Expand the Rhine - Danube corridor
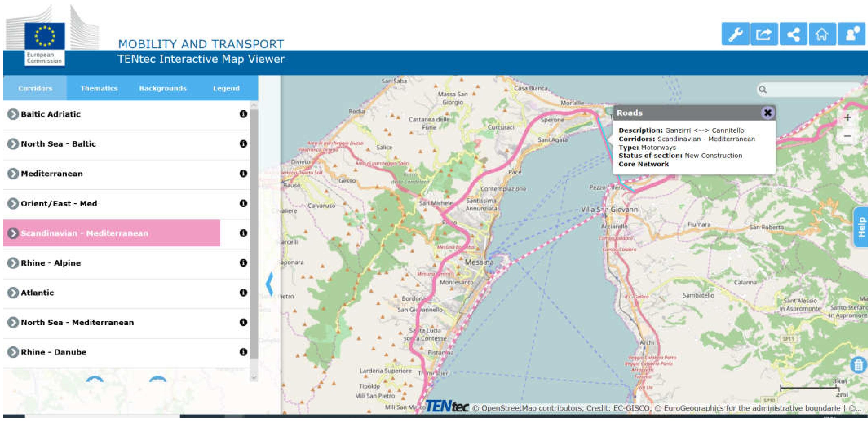868x421 pixels. 13,352
